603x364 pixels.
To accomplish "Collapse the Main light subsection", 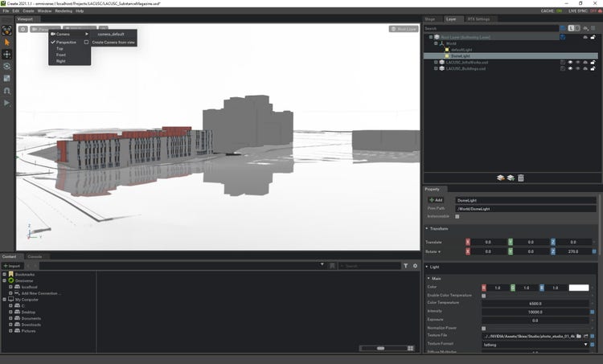I will pos(429,278).
